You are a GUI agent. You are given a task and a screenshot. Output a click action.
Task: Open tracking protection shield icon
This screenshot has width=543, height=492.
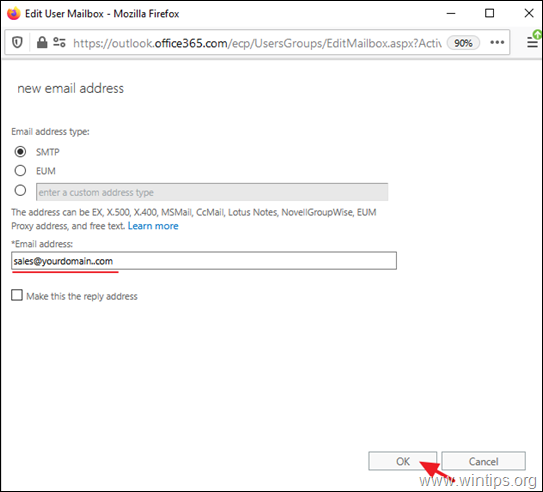coord(17,43)
